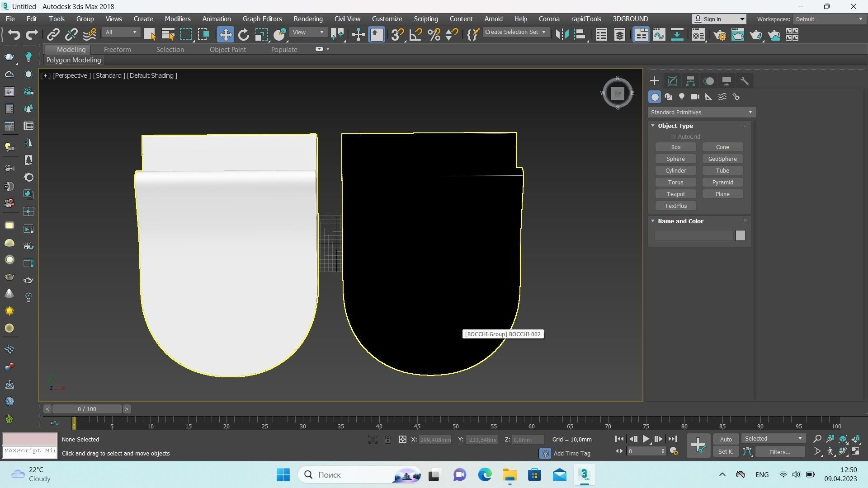Toggle the selection lock icon
The height and width of the screenshot is (488, 868).
click(x=388, y=440)
